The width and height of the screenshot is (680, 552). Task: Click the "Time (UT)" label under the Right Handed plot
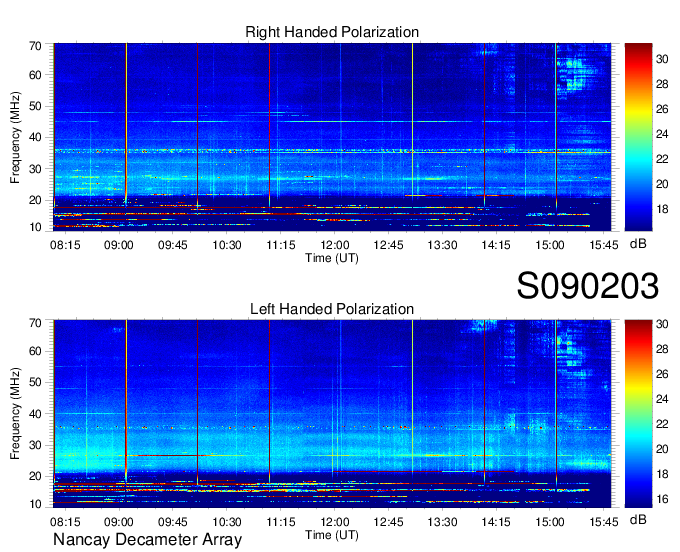click(332, 258)
